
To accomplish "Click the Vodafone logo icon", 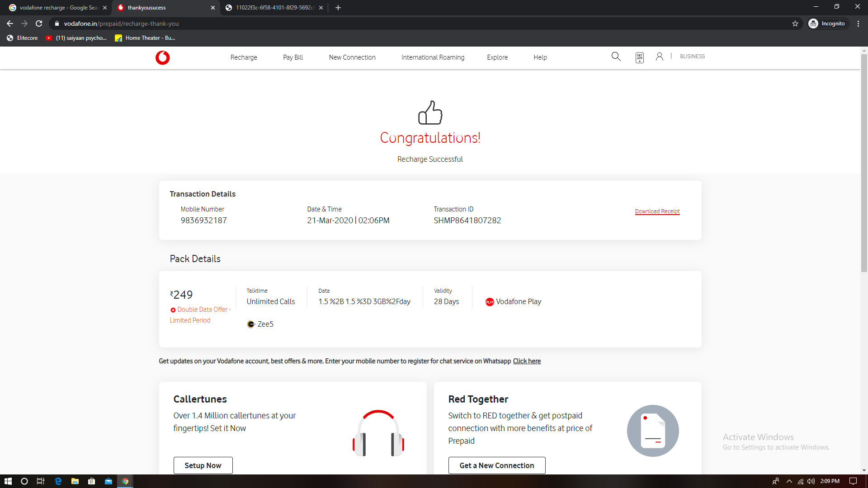I will (x=162, y=58).
